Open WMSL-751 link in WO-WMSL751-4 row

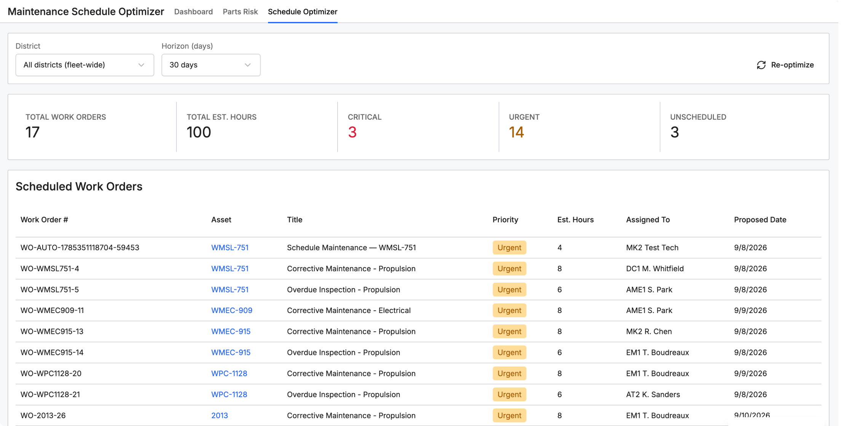point(230,269)
